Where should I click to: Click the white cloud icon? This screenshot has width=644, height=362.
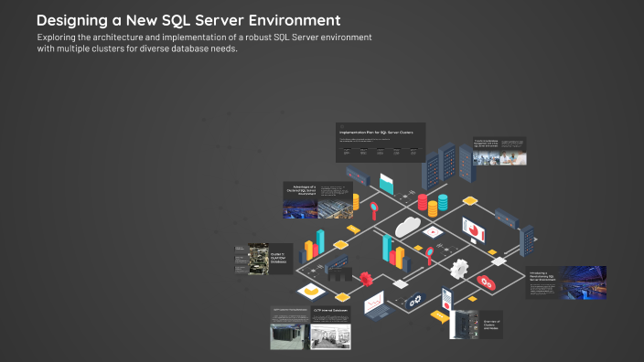(407, 227)
